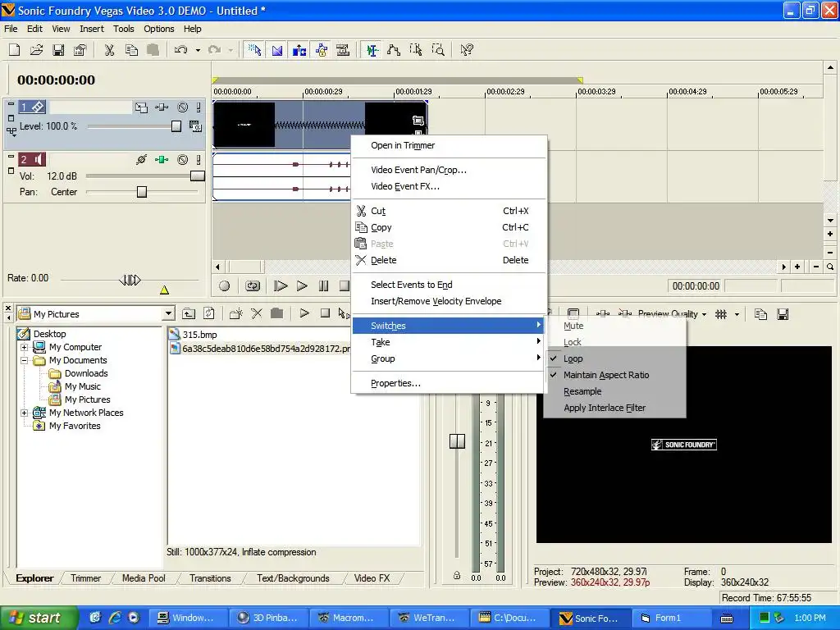The width and height of the screenshot is (840, 630).
Task: Toggle Ignore Event Grouping button
Action: [343, 50]
